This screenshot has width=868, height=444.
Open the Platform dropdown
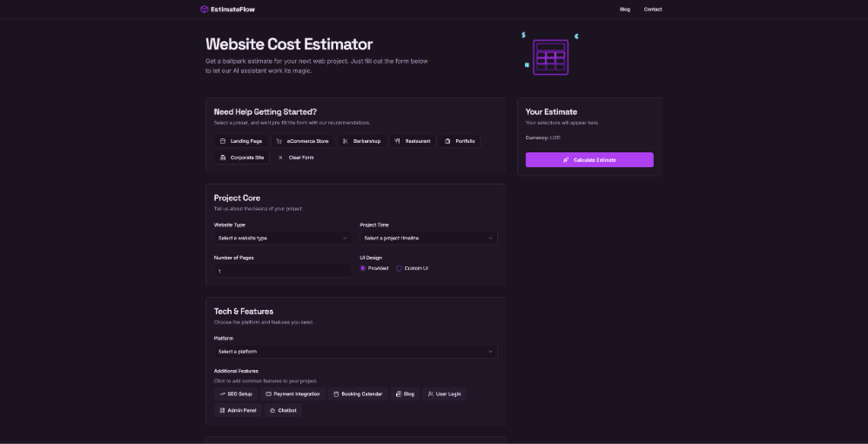pyautogui.click(x=355, y=352)
